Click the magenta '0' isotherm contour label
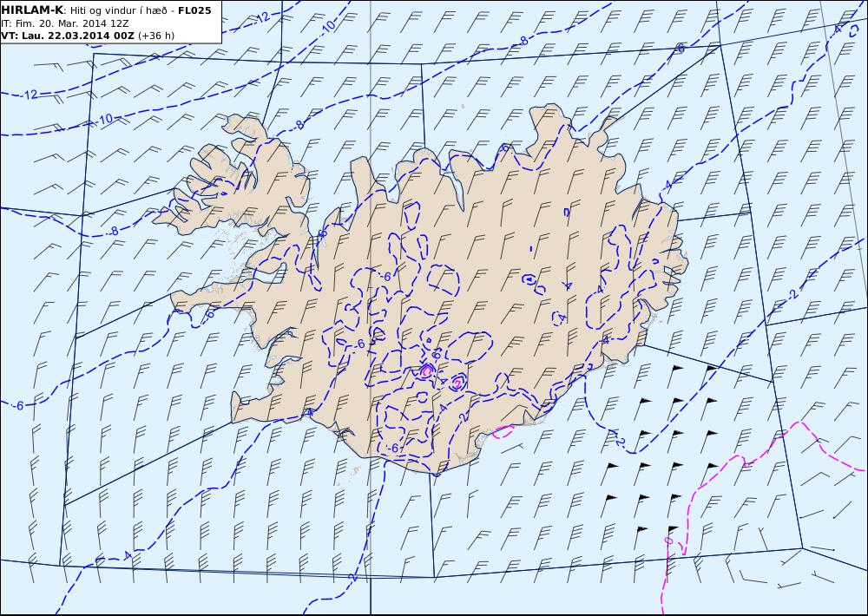Screen dimensions: 868x616 (x=668, y=540)
